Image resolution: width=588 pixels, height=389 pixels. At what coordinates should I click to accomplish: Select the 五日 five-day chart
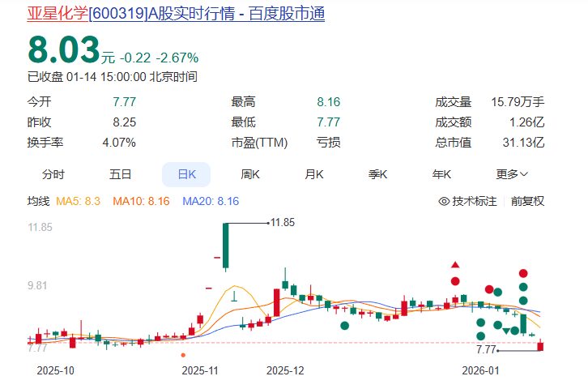(121, 174)
